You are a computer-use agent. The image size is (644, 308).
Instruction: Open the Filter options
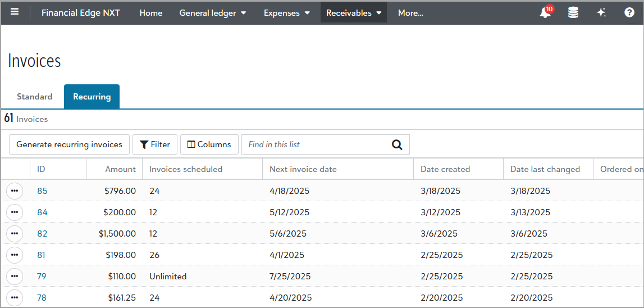(155, 144)
